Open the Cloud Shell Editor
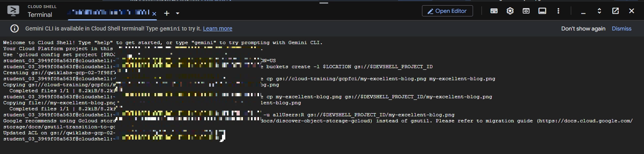644x154 pixels. point(447,11)
